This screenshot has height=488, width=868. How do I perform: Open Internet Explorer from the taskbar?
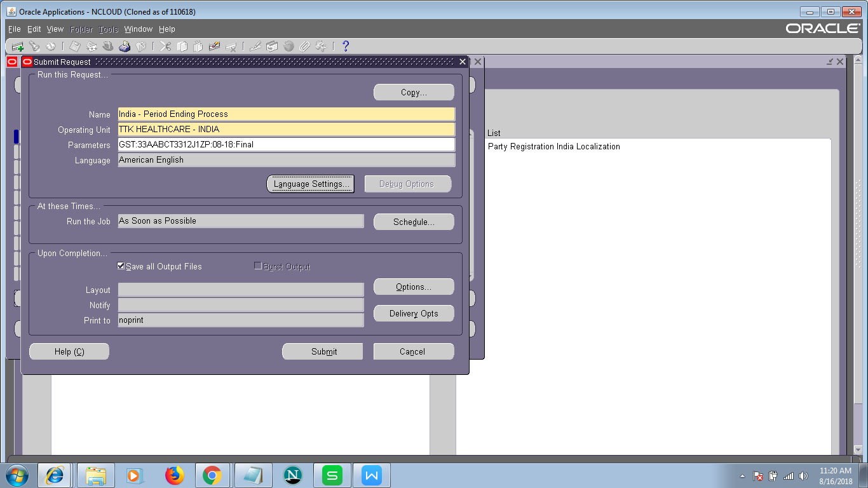click(x=55, y=475)
